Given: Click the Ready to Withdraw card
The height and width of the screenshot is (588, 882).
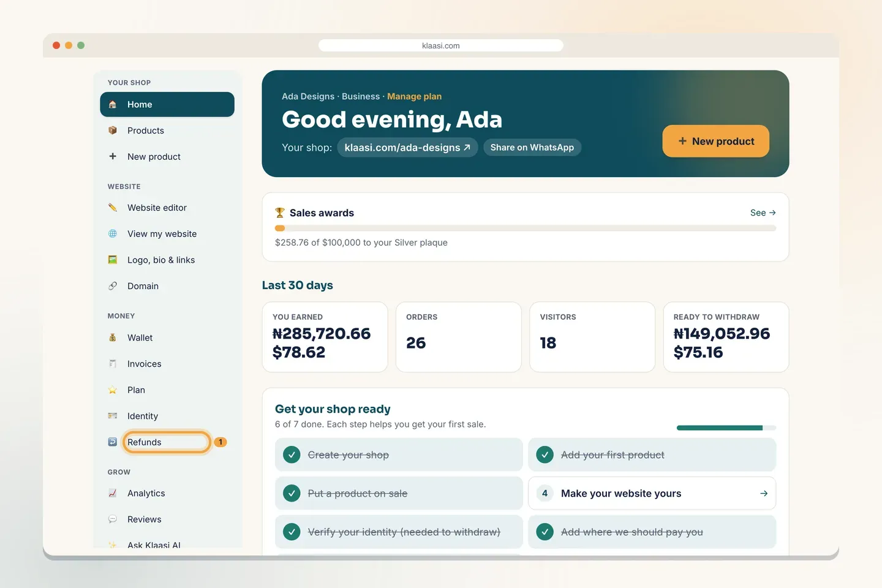Looking at the screenshot, I should point(726,337).
